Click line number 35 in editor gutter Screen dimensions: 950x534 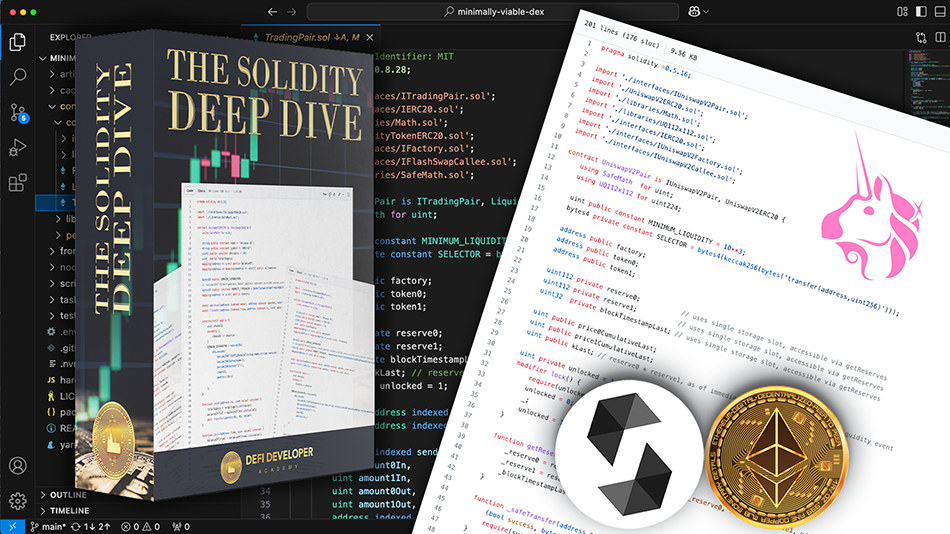265,504
